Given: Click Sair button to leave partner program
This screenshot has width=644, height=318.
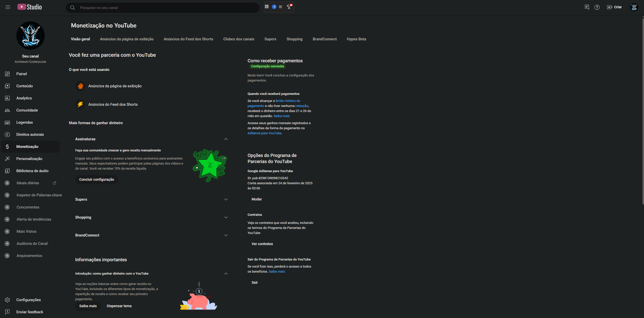Looking at the screenshot, I should click(x=255, y=283).
